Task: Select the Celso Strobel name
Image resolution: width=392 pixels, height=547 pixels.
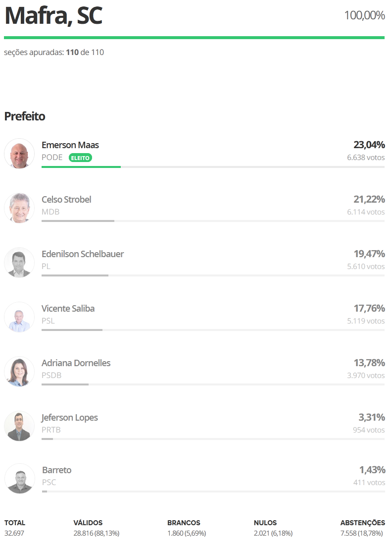Action: [66, 200]
